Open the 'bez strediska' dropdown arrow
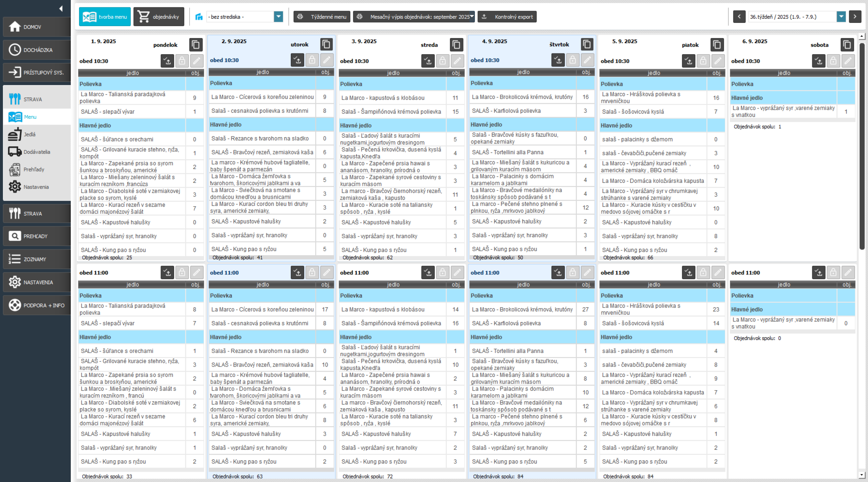Image resolution: width=868 pixels, height=482 pixels. (279, 17)
